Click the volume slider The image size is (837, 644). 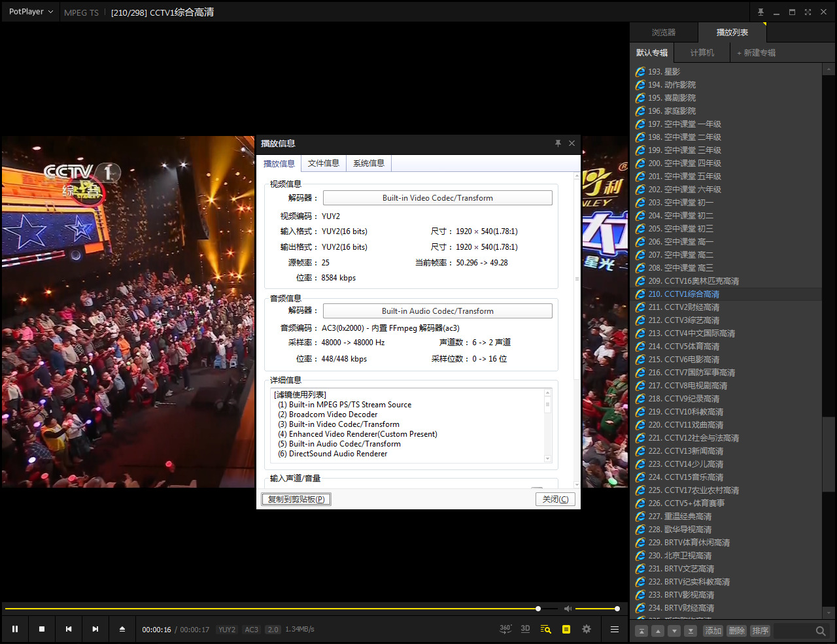596,609
